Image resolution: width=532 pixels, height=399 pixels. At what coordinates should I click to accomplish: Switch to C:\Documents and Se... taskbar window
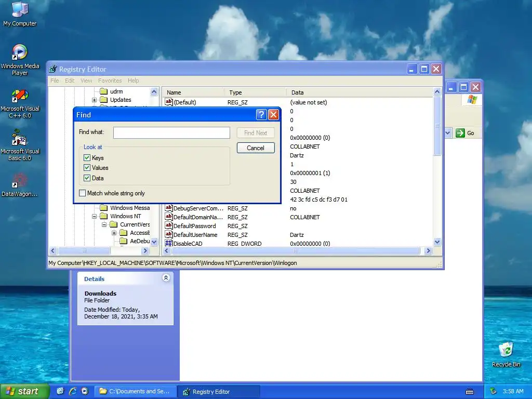135,391
